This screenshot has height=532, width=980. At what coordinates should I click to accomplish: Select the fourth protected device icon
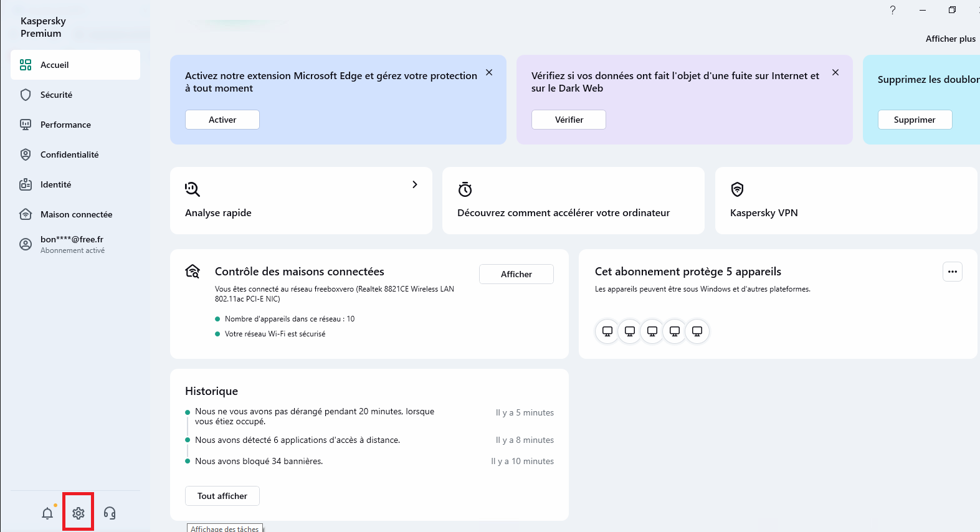point(675,331)
